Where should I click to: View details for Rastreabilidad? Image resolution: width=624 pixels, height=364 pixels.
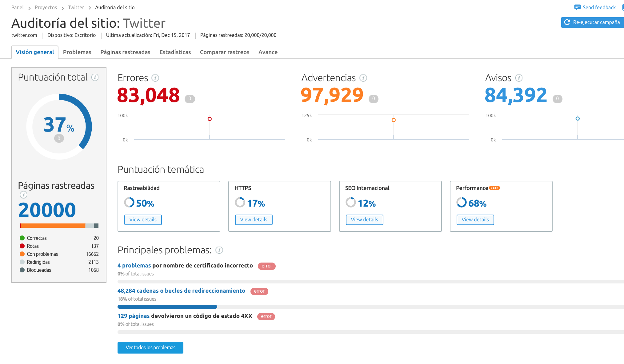[x=143, y=220]
